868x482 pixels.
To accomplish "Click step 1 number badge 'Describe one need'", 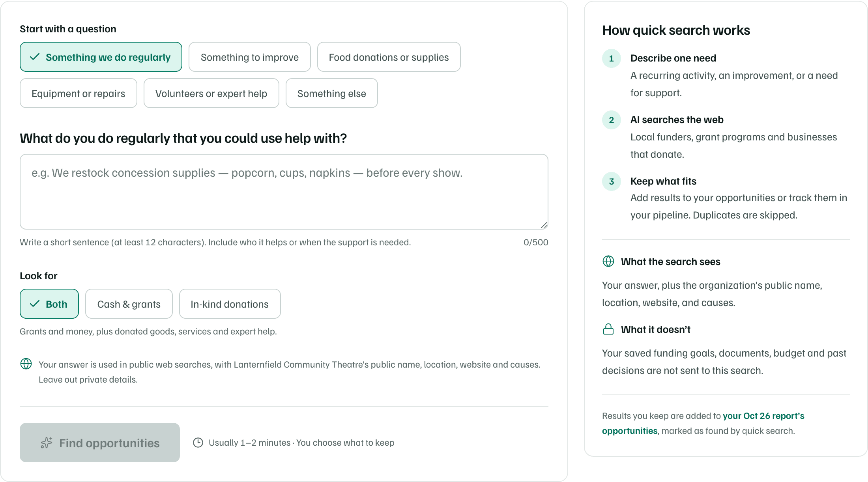I will click(x=612, y=58).
